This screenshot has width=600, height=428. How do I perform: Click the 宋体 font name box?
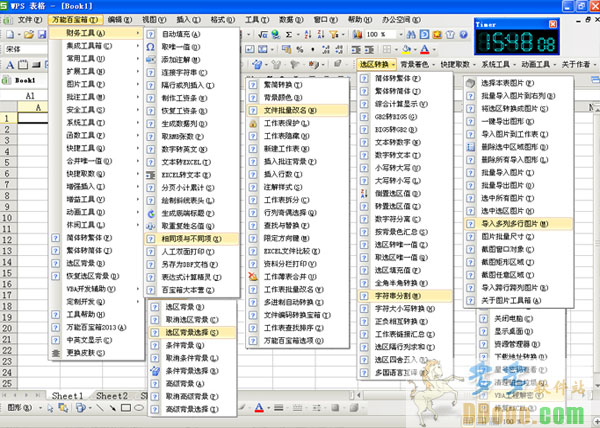pos(25,49)
